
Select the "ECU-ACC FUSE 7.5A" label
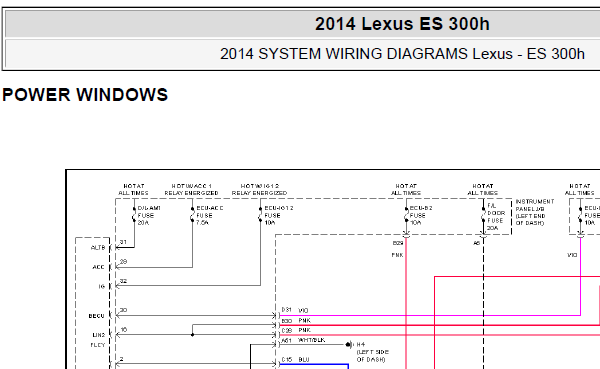pos(210,216)
